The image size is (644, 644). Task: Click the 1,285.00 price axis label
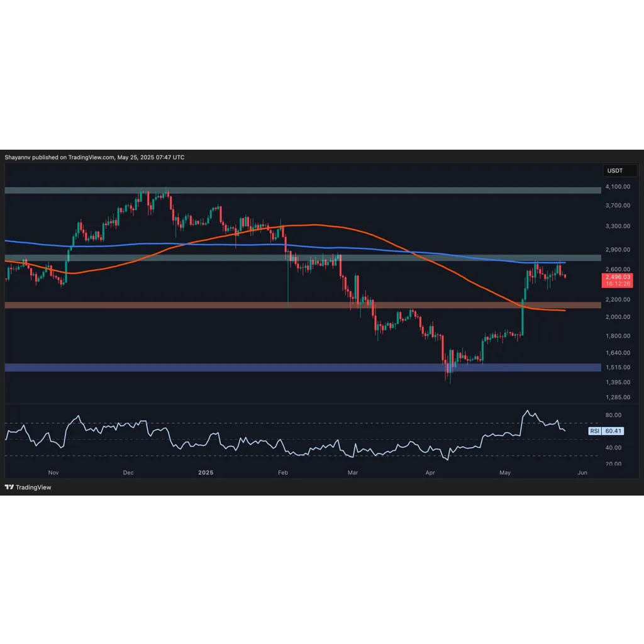[618, 397]
